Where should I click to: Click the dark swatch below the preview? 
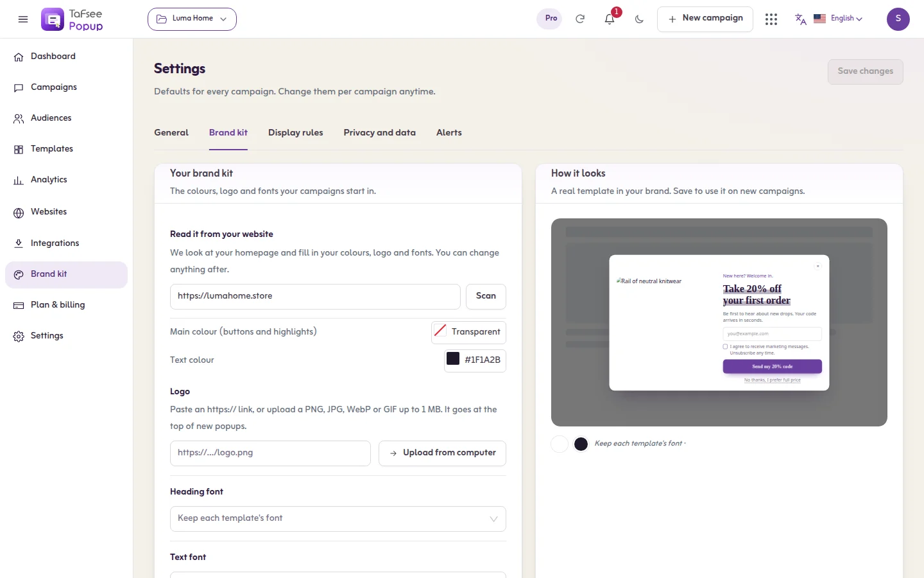coord(581,444)
